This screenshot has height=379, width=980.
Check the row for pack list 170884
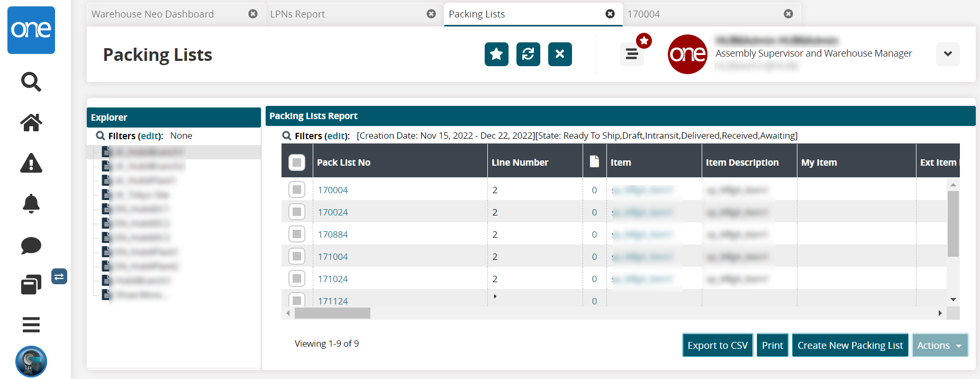297,234
